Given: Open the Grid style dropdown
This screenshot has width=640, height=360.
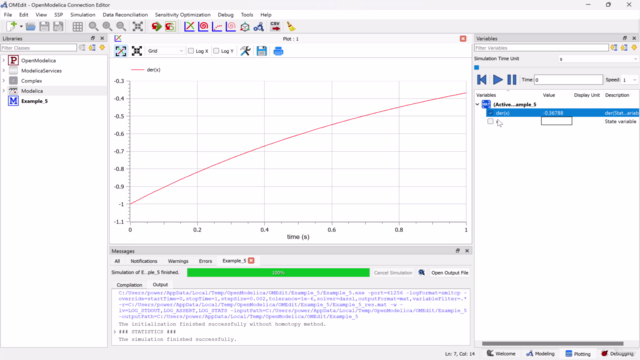Looking at the screenshot, I should click(165, 51).
